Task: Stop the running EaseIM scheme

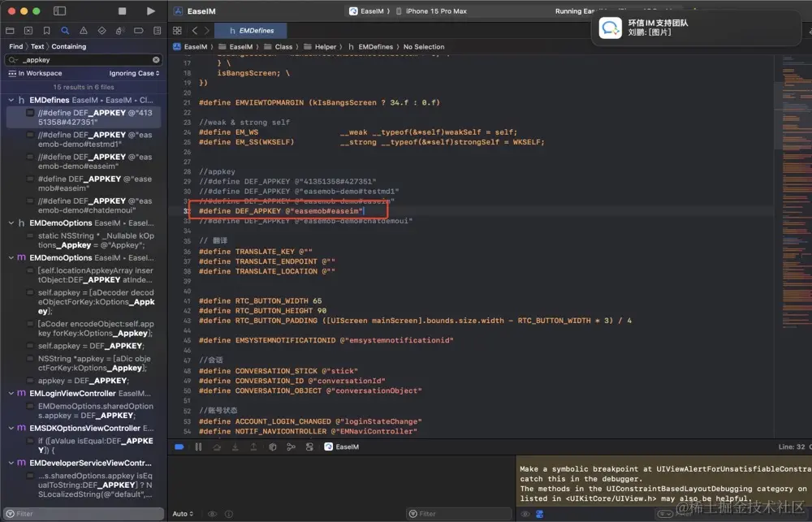Action: point(123,11)
